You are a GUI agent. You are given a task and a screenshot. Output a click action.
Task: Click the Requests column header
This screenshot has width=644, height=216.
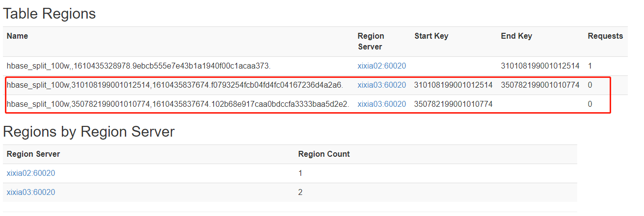(605, 36)
